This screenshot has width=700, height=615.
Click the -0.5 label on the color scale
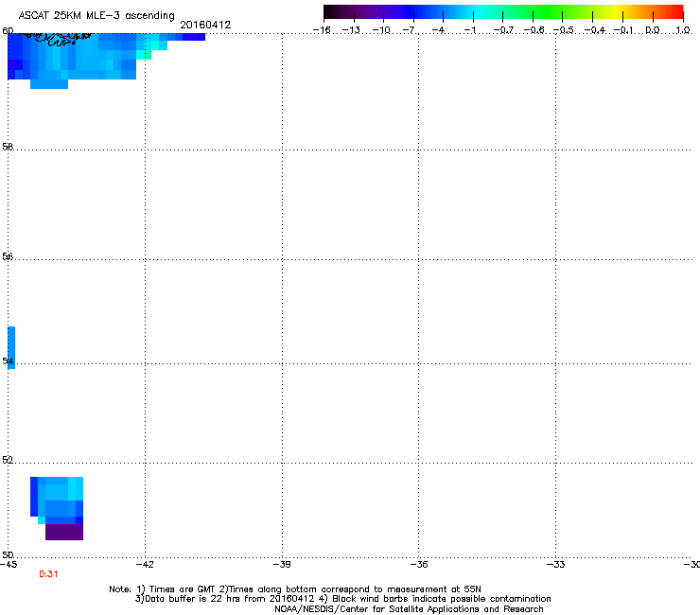564,30
